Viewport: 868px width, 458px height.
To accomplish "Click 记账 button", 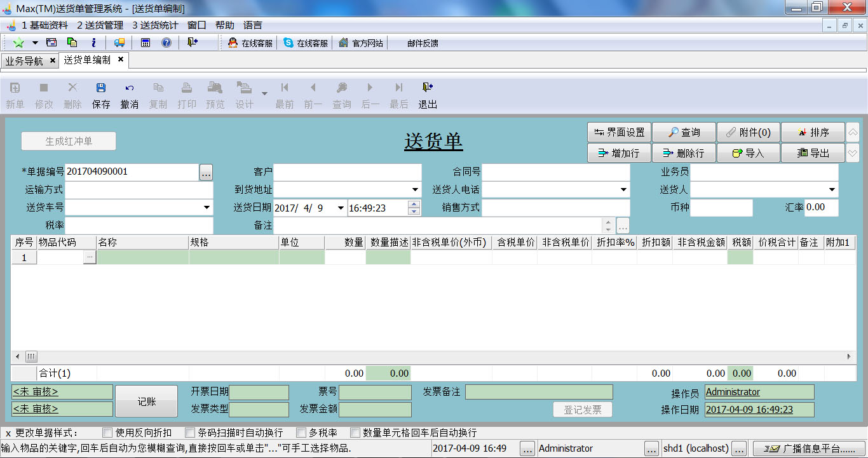I will coord(146,401).
